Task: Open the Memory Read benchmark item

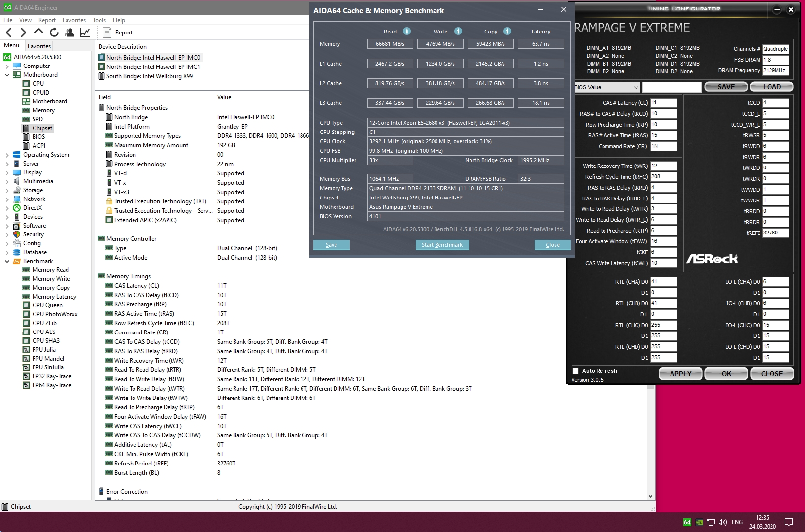Action: click(x=50, y=270)
